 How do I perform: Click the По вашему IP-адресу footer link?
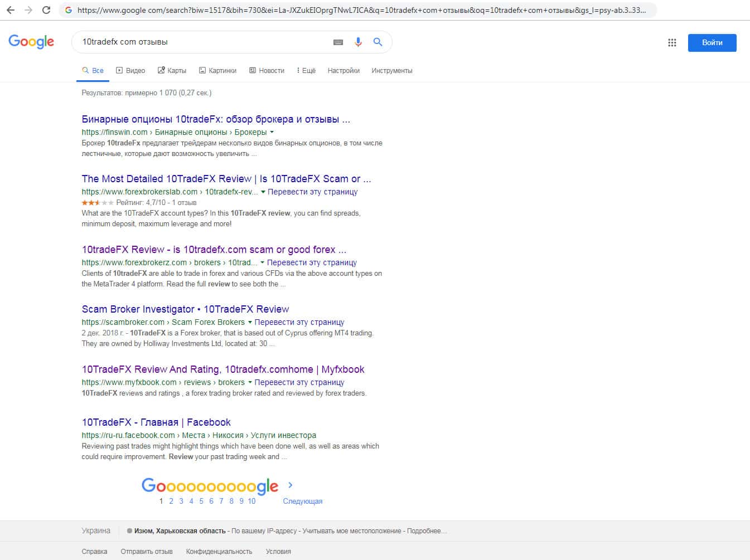point(264,531)
